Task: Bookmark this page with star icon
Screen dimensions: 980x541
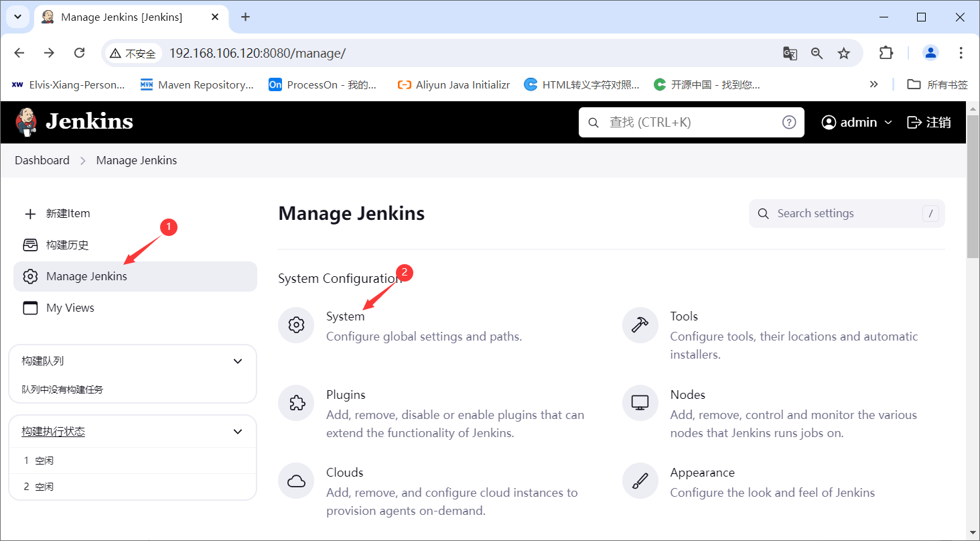Action: (x=844, y=53)
